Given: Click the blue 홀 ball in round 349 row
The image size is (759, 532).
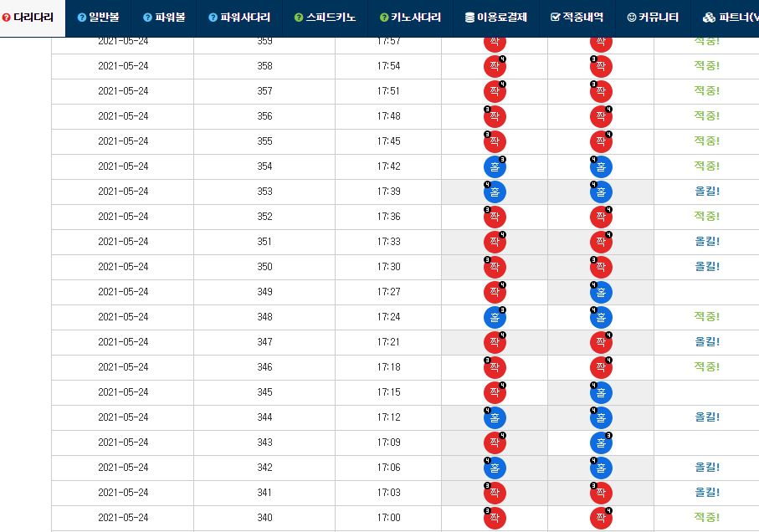Looking at the screenshot, I should point(601,292).
